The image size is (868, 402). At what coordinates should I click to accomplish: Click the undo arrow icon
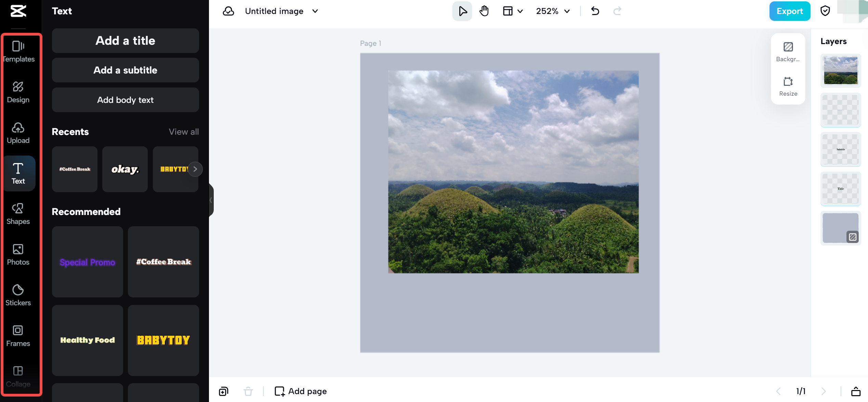coord(595,11)
